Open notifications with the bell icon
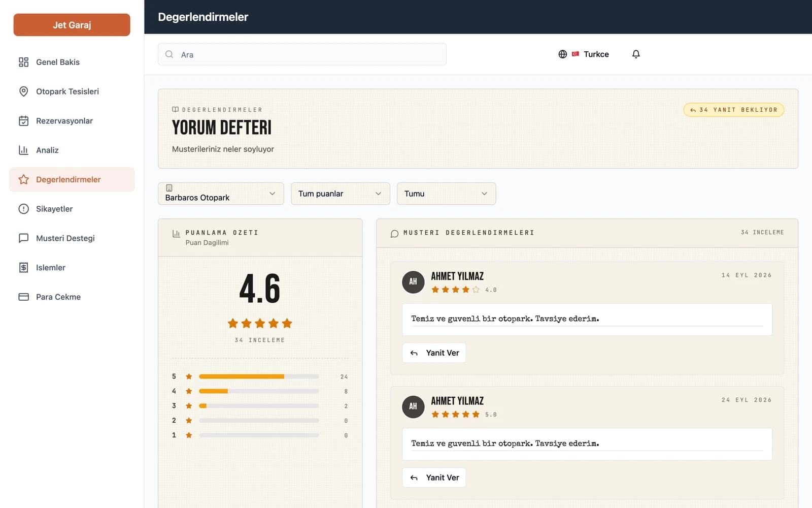 click(x=636, y=54)
